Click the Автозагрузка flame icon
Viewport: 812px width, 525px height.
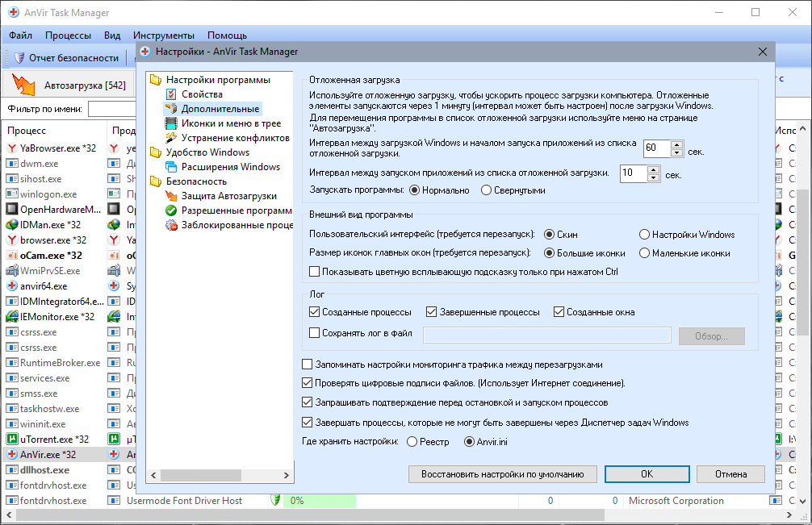click(x=23, y=85)
